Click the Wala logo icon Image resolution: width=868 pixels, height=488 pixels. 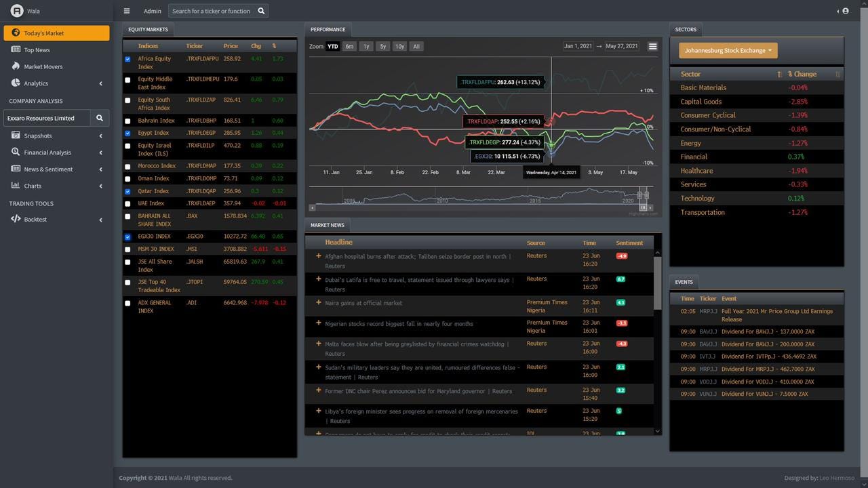click(x=16, y=11)
